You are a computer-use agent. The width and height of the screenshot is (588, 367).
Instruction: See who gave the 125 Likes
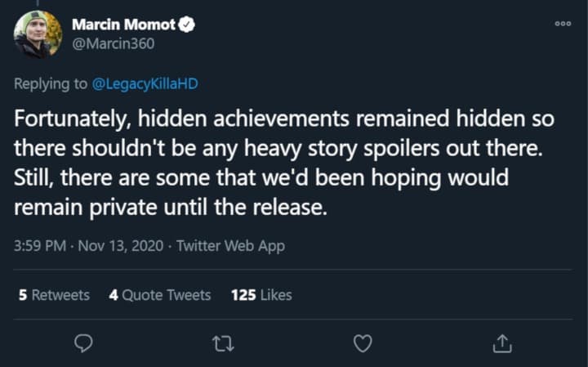[x=261, y=295]
